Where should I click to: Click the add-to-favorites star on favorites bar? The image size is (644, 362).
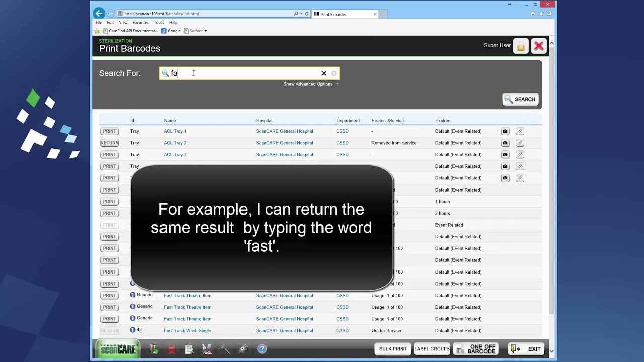pyautogui.click(x=97, y=31)
